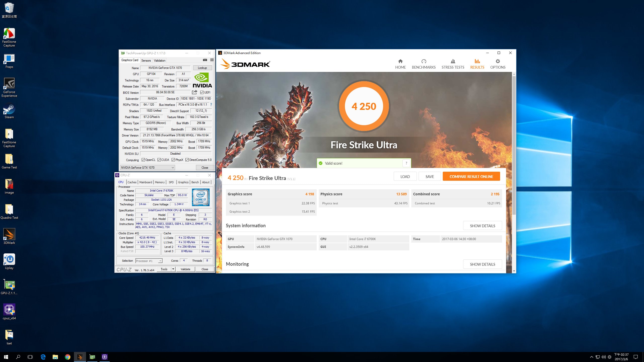644x362 pixels.
Task: Show hidden system tray icons
Action: click(591, 357)
